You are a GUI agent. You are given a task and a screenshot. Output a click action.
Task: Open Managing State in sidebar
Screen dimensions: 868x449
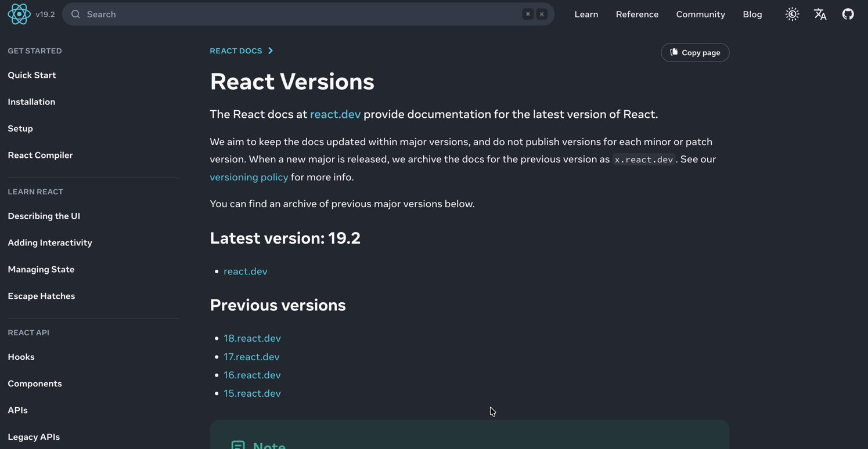pos(41,269)
